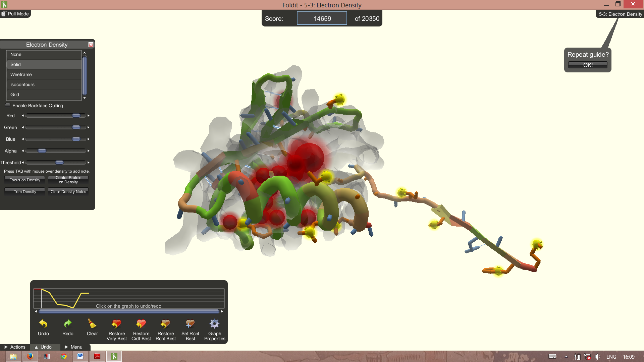Screen dimensions: 644x362
Task: Select Wireframe density display mode
Action: pos(44,74)
